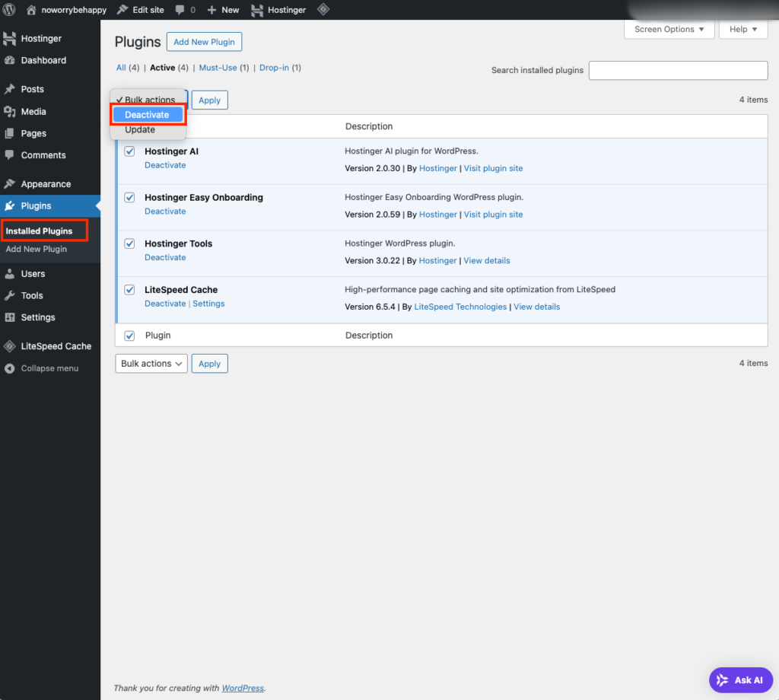This screenshot has height=700, width=779.
Task: Select Deactivate in the bulk actions list
Action: [148, 115]
